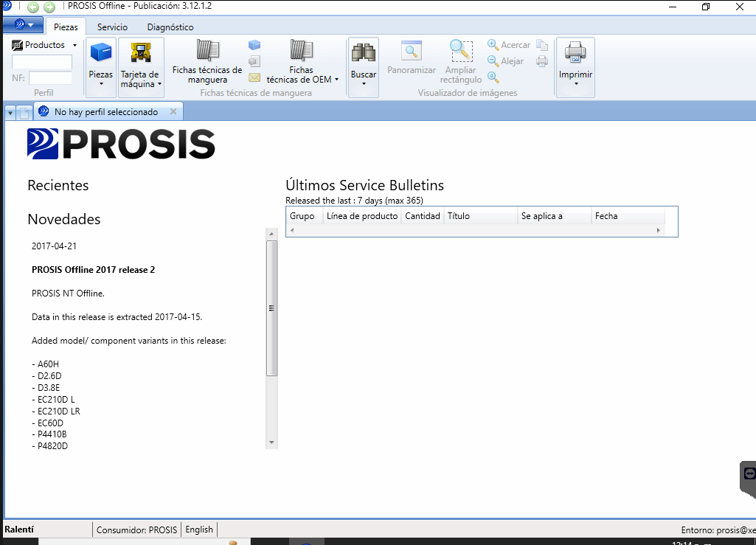
Task: Click the envelope mail icon in ribbon
Action: (x=254, y=77)
